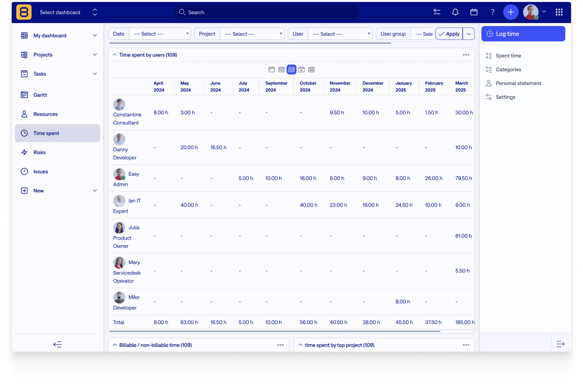This screenshot has width=583, height=392.
Task: Click the Search field
Action: coord(266,12)
